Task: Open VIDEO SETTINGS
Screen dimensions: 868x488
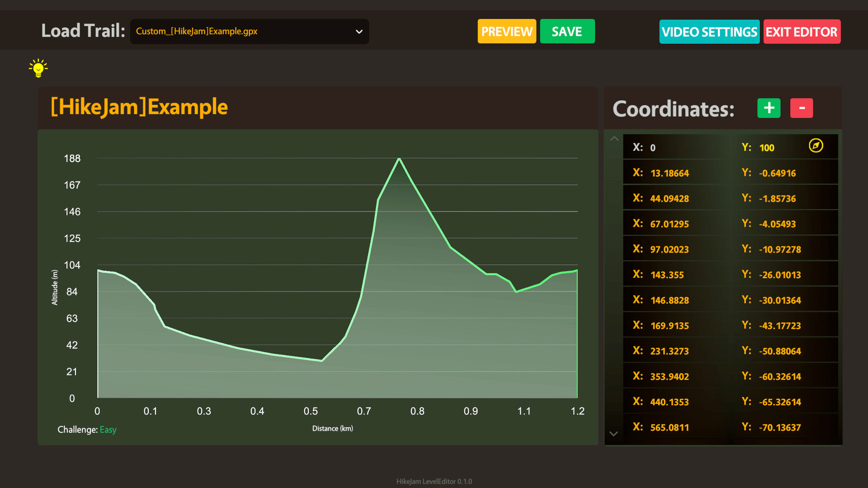Action: point(709,32)
